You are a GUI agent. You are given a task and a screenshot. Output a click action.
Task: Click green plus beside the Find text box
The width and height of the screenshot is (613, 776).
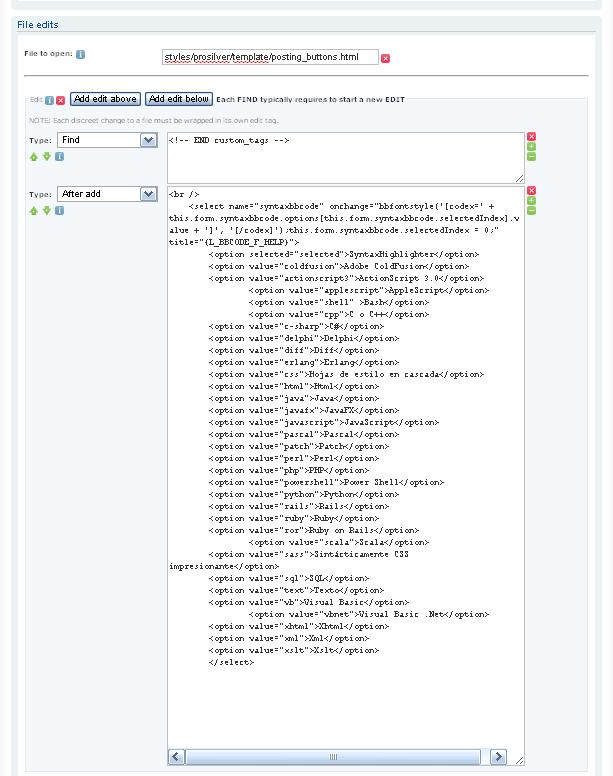(x=532, y=147)
